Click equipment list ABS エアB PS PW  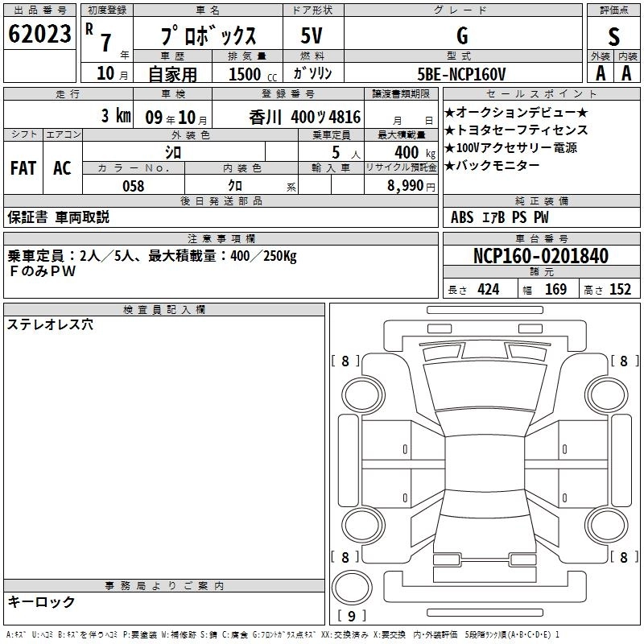tap(499, 217)
